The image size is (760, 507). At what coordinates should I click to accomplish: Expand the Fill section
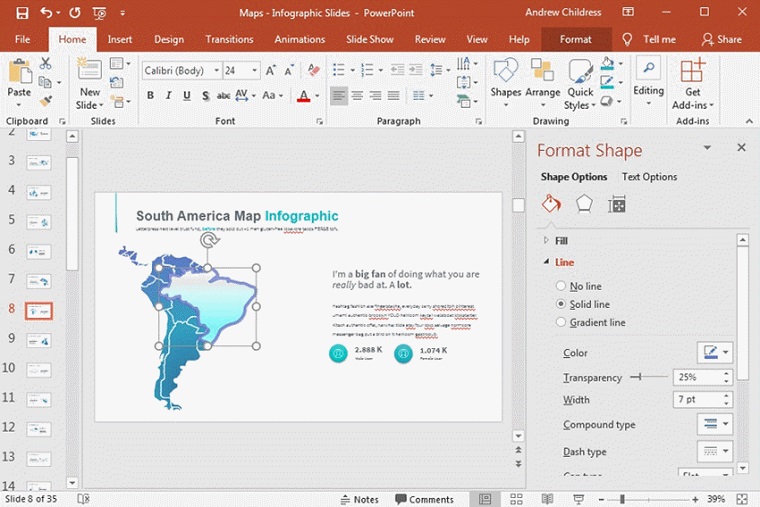point(561,241)
